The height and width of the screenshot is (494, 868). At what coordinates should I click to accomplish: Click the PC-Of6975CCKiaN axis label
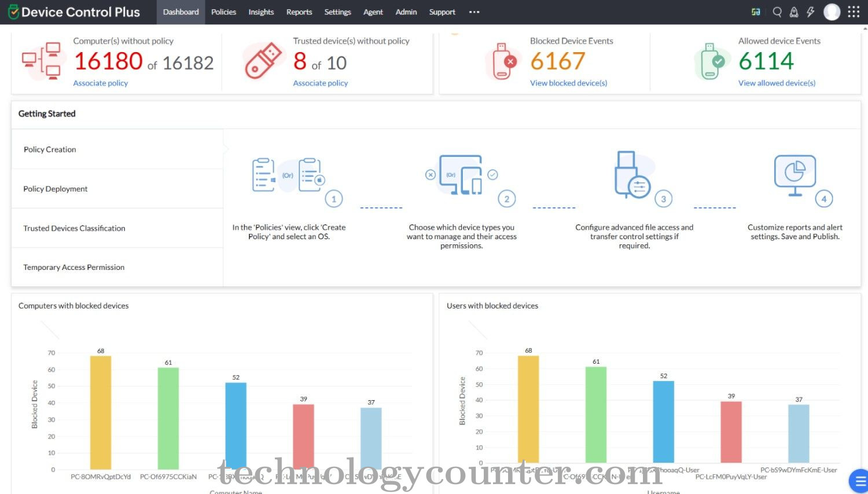click(x=168, y=477)
